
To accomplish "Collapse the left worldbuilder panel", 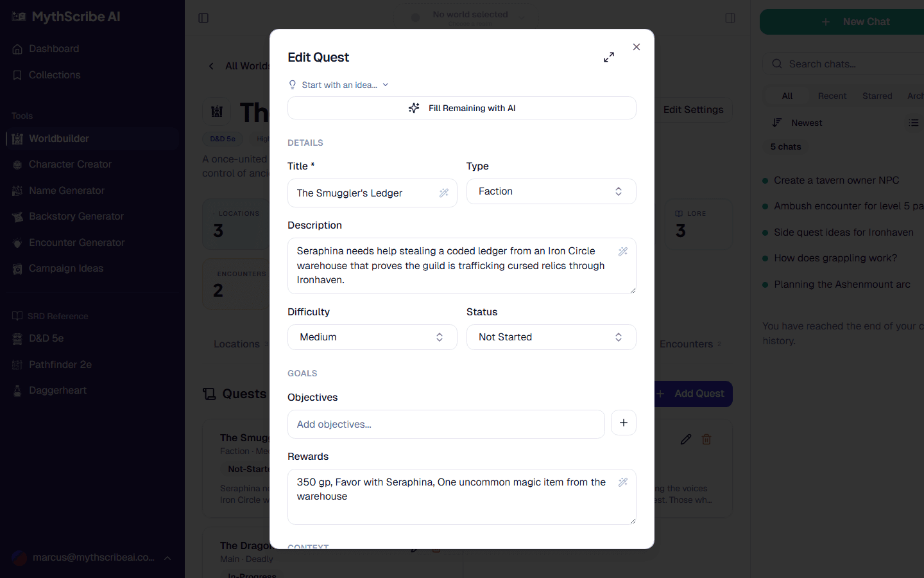I will 203,18.
